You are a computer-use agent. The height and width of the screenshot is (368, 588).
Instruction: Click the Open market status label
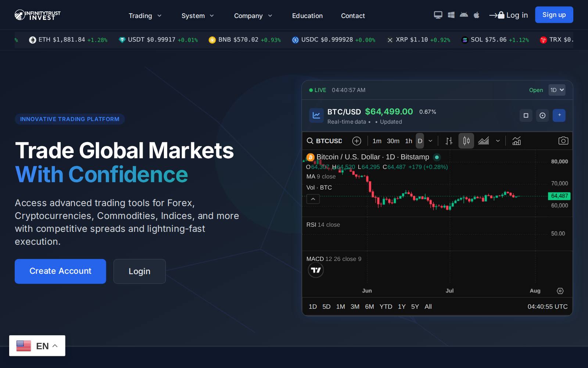point(536,90)
